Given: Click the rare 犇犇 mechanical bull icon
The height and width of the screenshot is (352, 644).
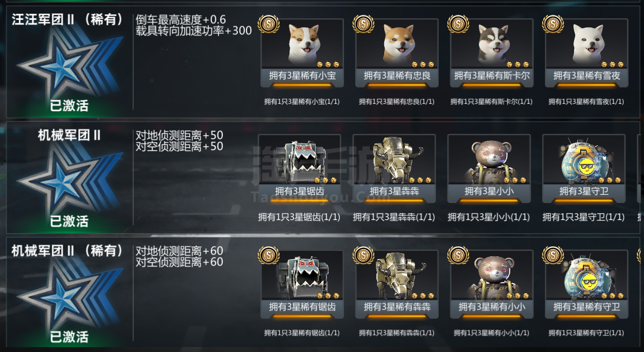Looking at the screenshot, I should pyautogui.click(x=397, y=275).
